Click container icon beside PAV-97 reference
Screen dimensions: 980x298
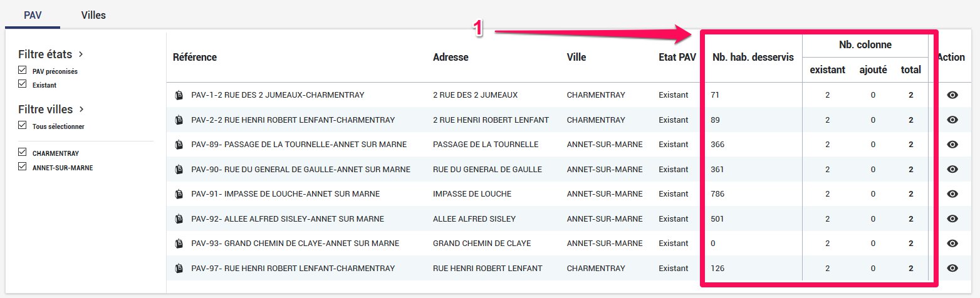(179, 269)
